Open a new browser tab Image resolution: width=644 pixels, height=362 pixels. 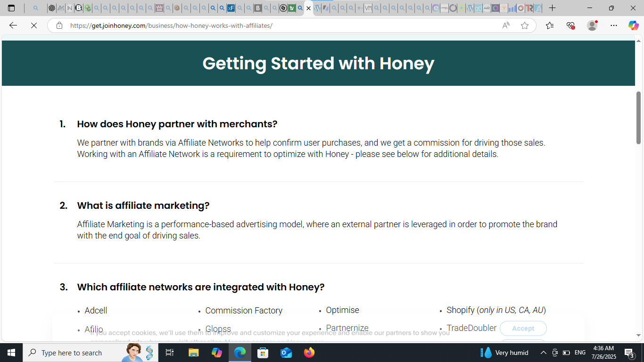click(x=553, y=8)
